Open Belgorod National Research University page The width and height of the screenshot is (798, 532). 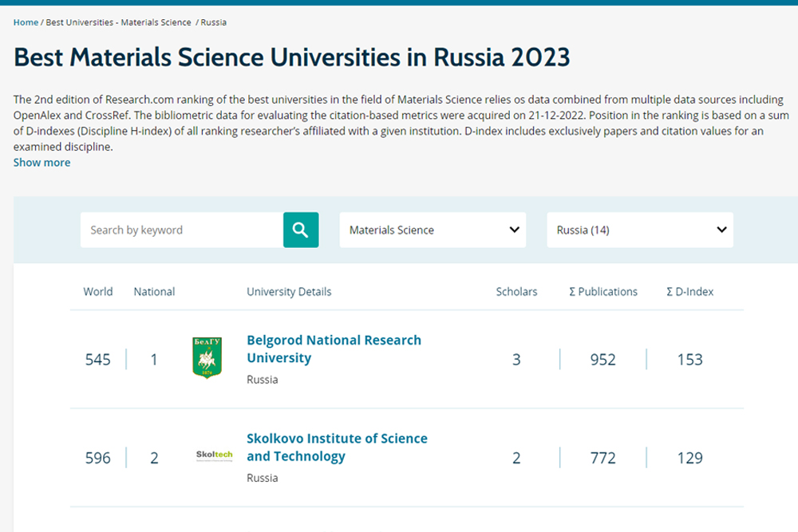click(334, 349)
